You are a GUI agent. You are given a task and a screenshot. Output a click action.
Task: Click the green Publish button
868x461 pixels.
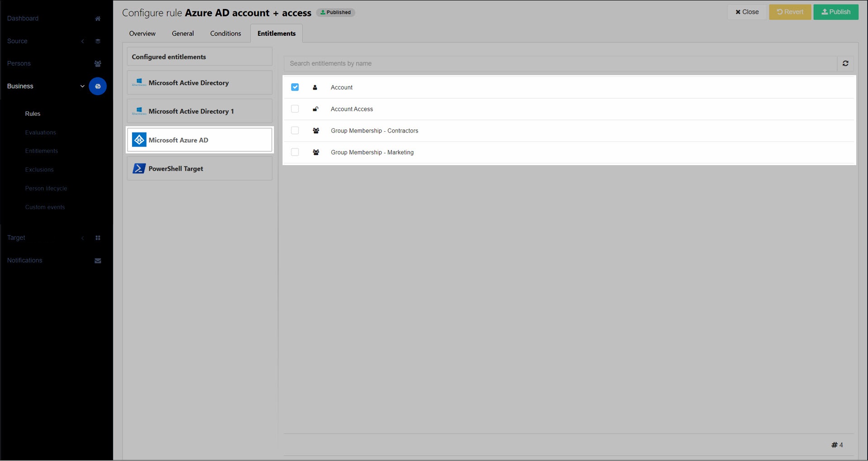[x=836, y=12]
